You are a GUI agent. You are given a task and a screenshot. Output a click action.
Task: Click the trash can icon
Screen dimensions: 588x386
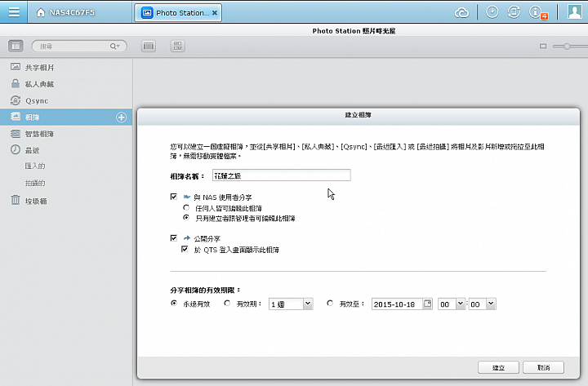[x=16, y=200]
